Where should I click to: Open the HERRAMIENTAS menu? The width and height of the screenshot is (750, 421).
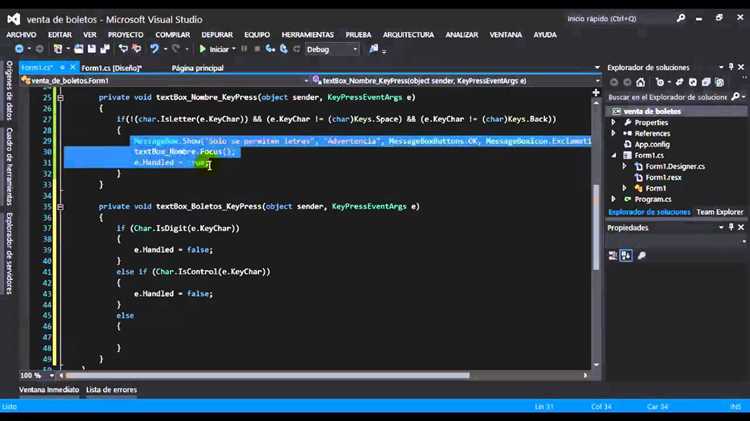308,35
